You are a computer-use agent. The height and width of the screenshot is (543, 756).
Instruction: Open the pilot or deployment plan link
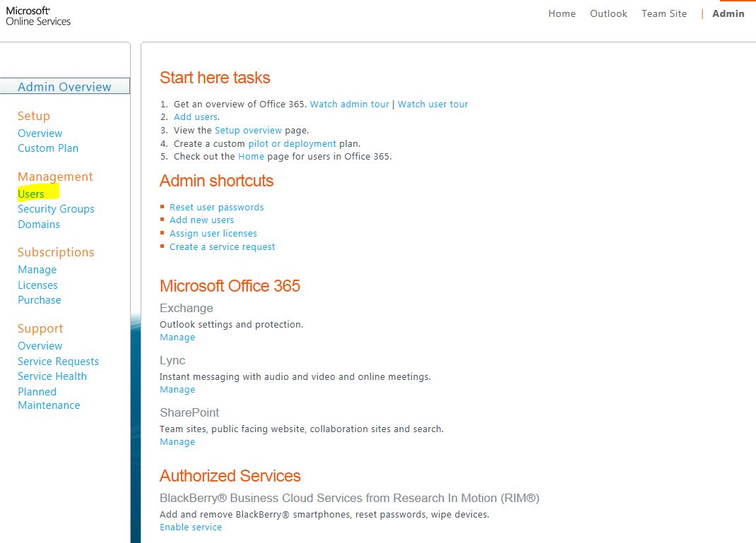pos(293,143)
